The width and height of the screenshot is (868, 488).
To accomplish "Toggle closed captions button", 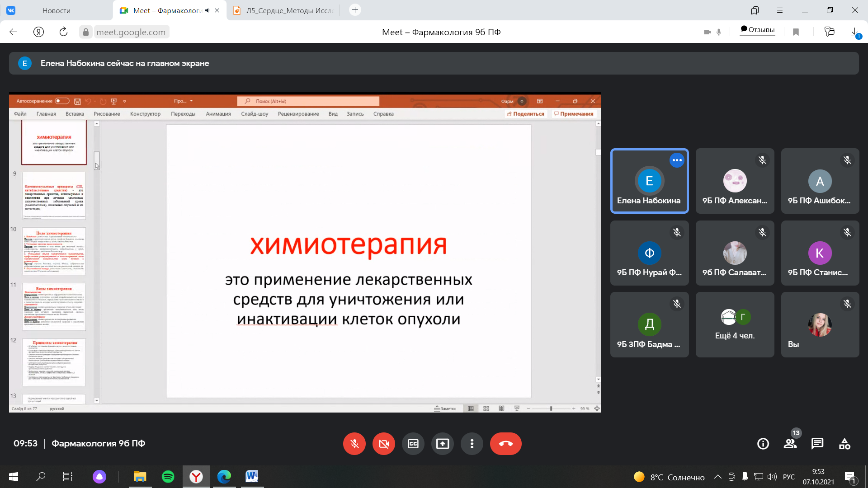I will point(413,444).
